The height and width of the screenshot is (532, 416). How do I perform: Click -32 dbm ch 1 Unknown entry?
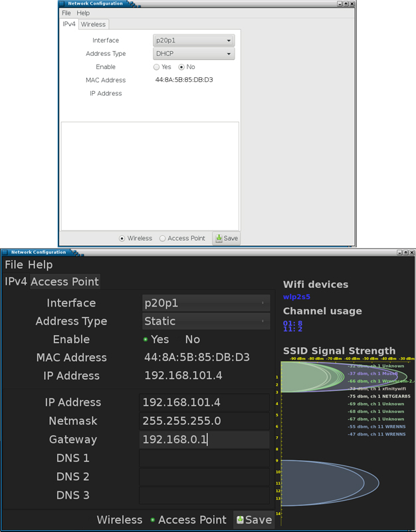375,366
